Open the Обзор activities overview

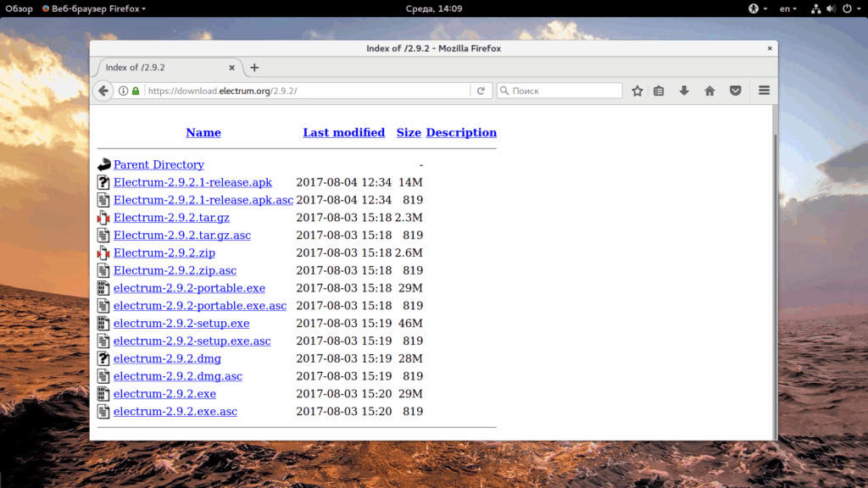[x=19, y=8]
